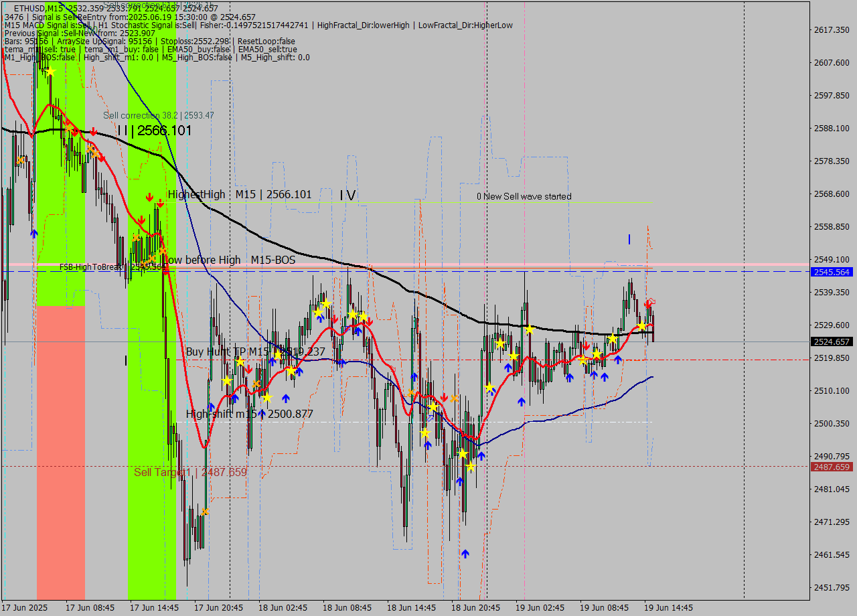The height and width of the screenshot is (616, 857).
Task: Click the HighestHigh M15 label
Action: pyautogui.click(x=240, y=194)
